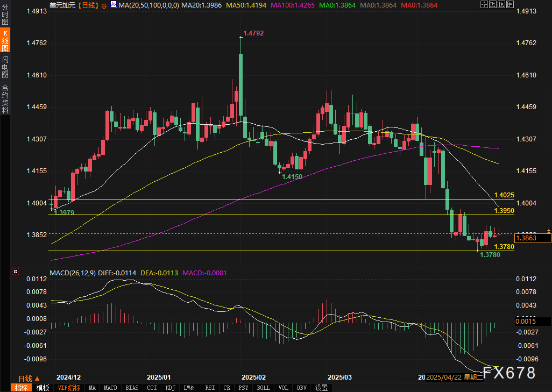Image resolution: width=552 pixels, height=392 pixels.
Task: Open 合约资料 contract info
Action: [5, 98]
